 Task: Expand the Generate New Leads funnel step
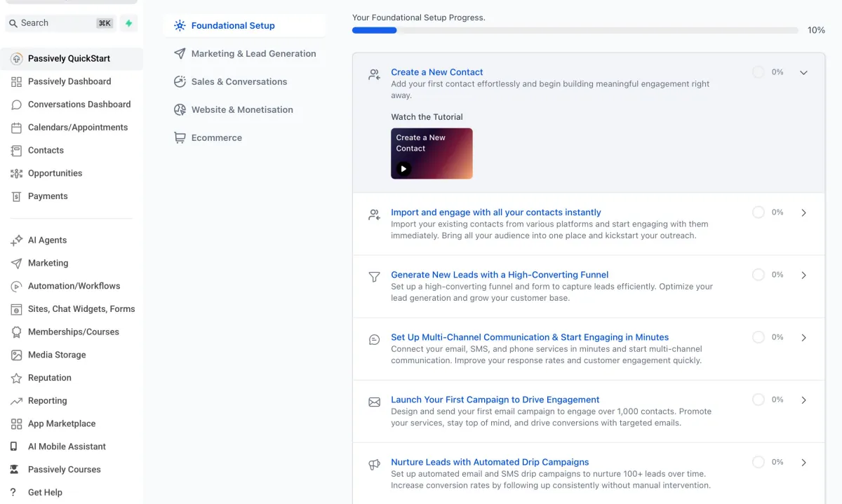[803, 275]
